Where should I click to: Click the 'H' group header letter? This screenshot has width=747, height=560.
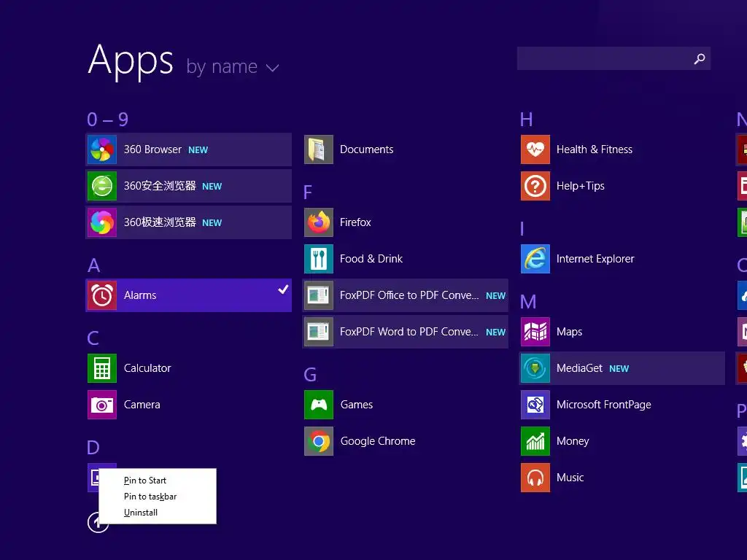(527, 120)
